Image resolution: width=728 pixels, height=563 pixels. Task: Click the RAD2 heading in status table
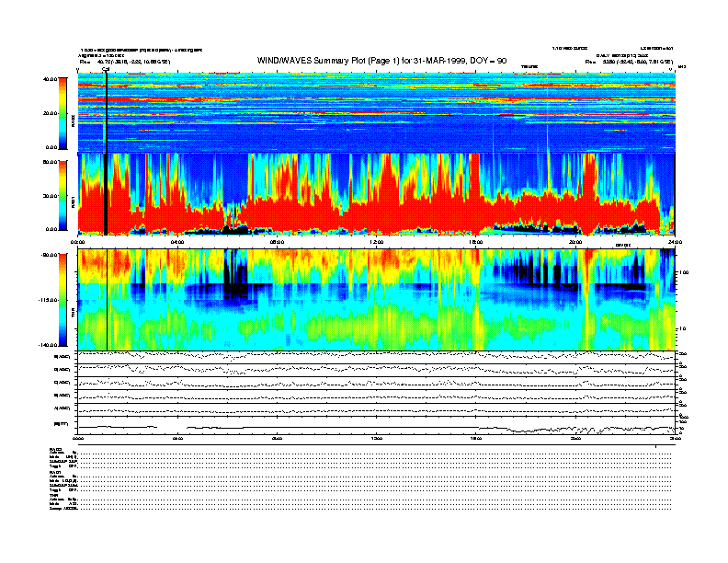pyautogui.click(x=55, y=449)
